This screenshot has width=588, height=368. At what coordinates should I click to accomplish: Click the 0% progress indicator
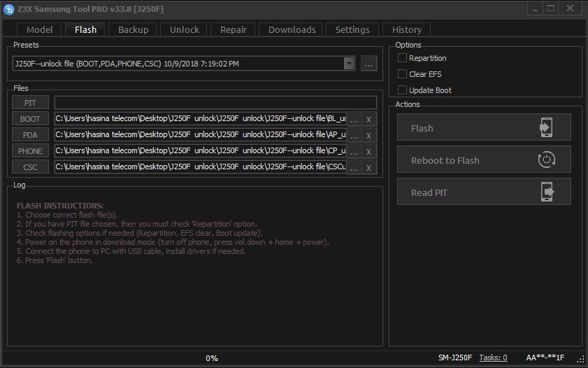pos(212,358)
